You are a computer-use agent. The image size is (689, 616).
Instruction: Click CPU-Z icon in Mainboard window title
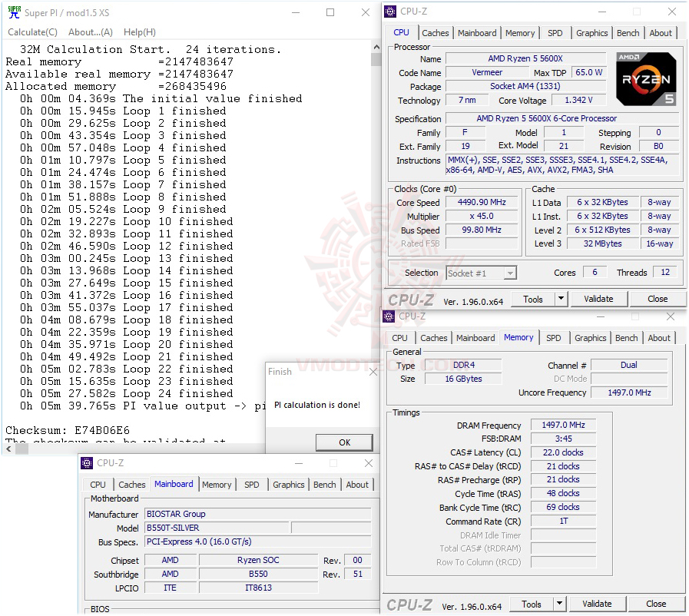pos(87,462)
